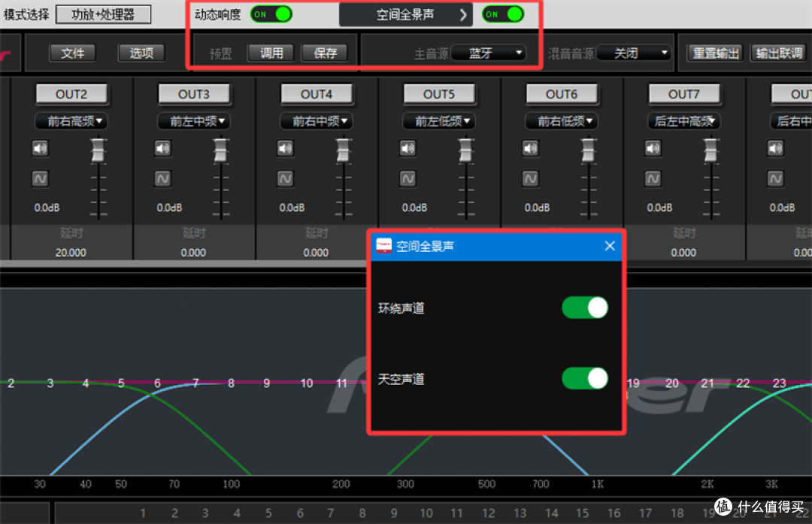Click the OUT4 volume fader handle
This screenshot has height=524, width=812.
343,150
